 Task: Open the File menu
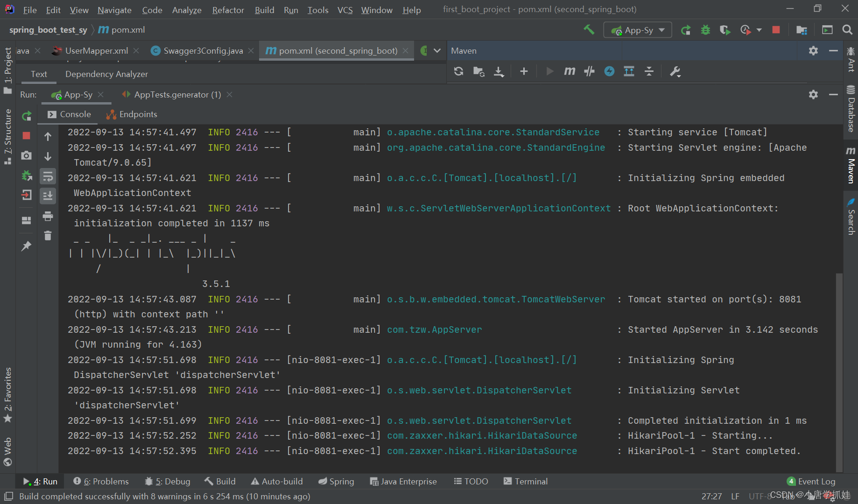[x=30, y=10]
